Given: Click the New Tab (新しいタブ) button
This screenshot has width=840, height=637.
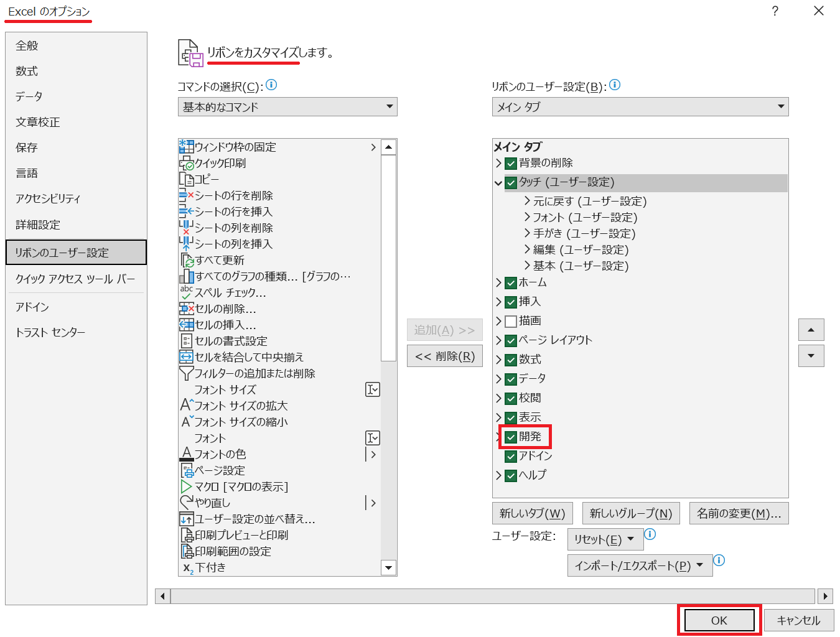Looking at the screenshot, I should click(x=532, y=513).
